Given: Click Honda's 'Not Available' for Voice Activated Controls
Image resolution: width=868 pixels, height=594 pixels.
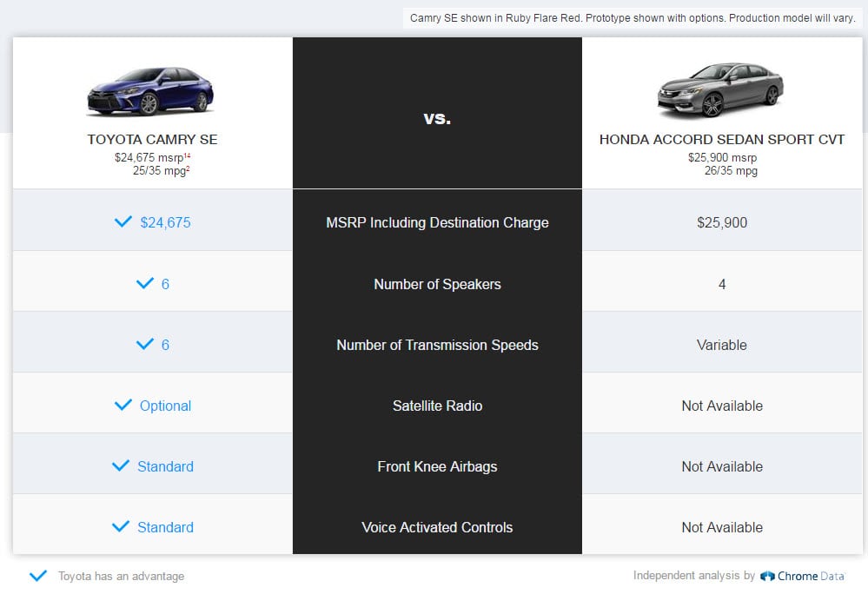Looking at the screenshot, I should (x=722, y=528).
